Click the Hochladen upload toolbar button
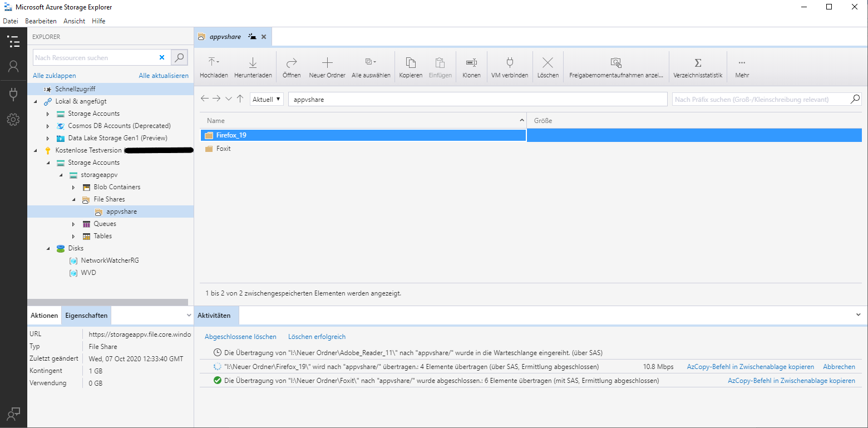Image resolution: width=868 pixels, height=428 pixels. coord(214,67)
